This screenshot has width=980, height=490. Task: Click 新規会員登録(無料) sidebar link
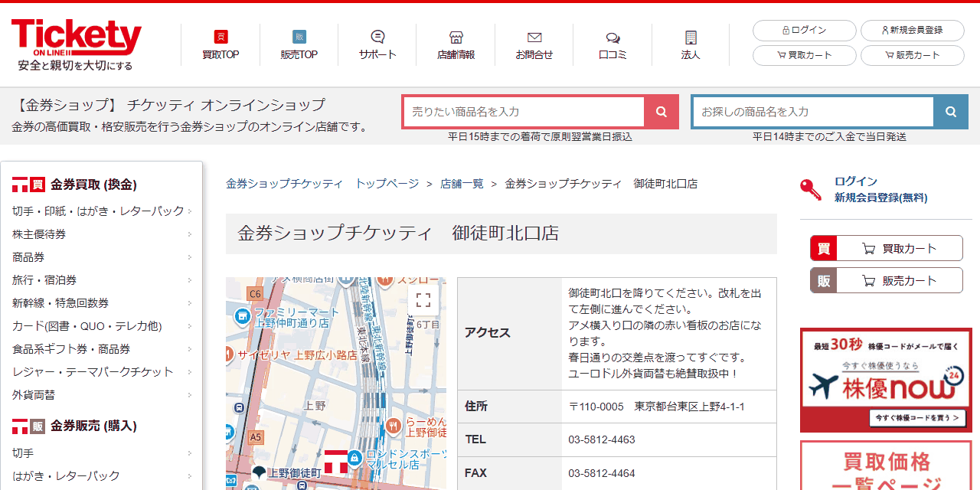[880, 198]
